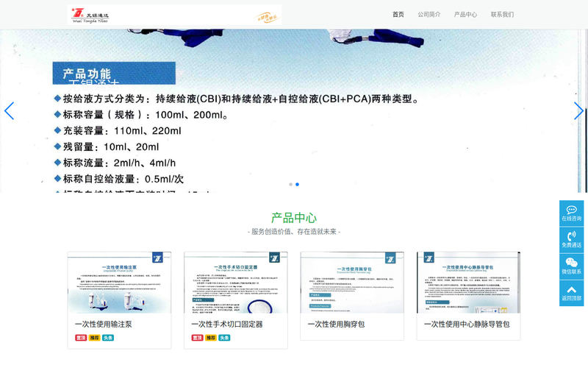
Task: Click red 置顶 tag under 手术切口固定器
Action: tap(197, 338)
